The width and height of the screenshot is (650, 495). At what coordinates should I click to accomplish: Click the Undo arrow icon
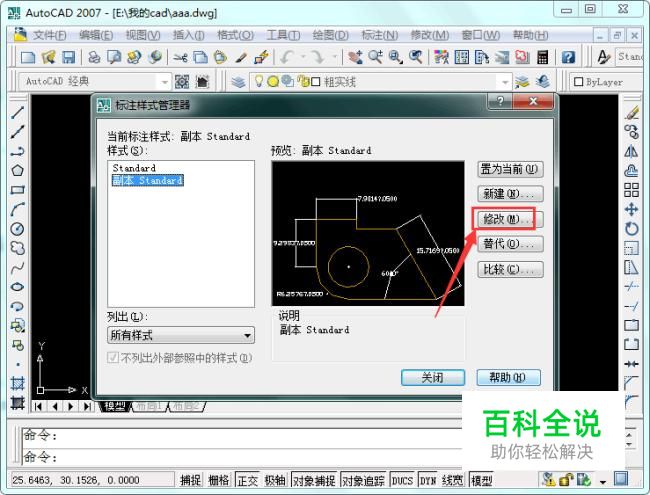tap(287, 57)
